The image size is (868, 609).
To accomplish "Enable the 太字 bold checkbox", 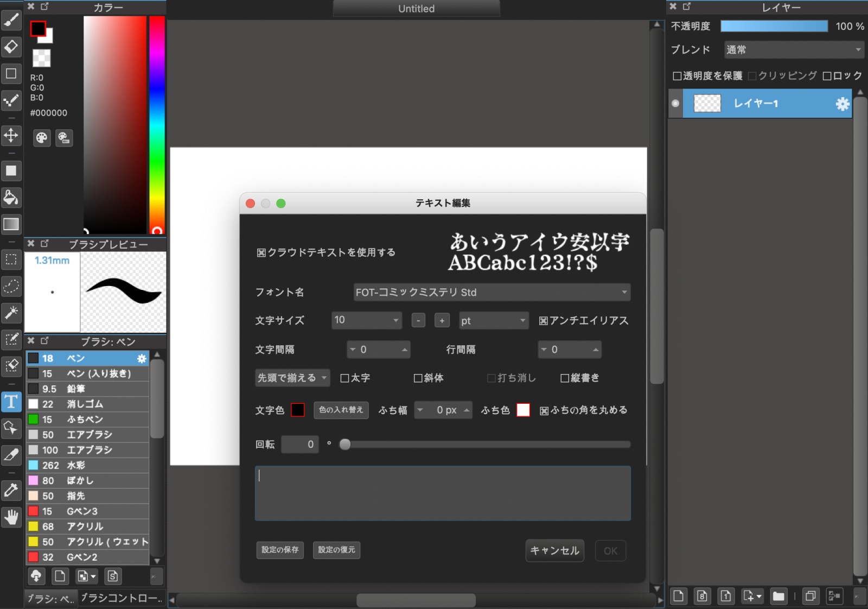I will pos(344,378).
